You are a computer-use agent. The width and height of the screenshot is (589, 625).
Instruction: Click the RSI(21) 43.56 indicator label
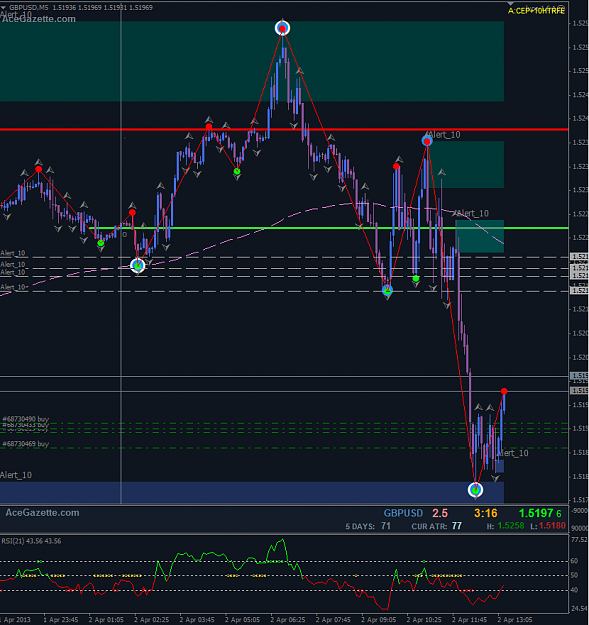point(31,541)
